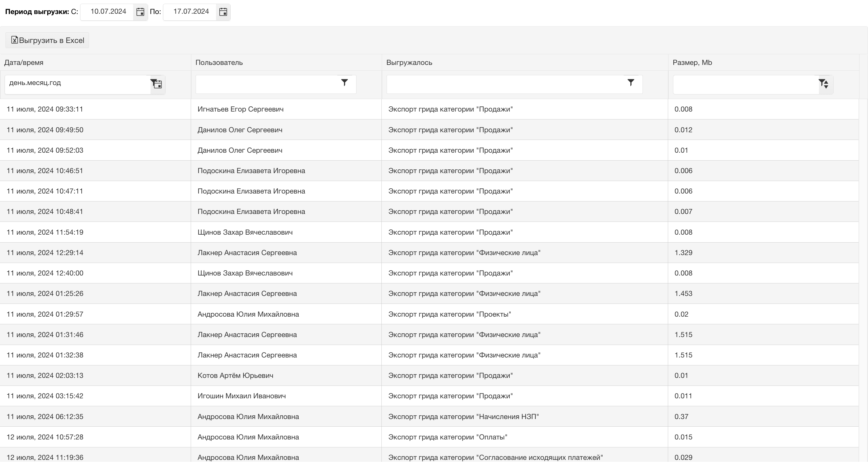The image size is (868, 462).
Task: Click the size value "0.015"
Action: [683, 437]
